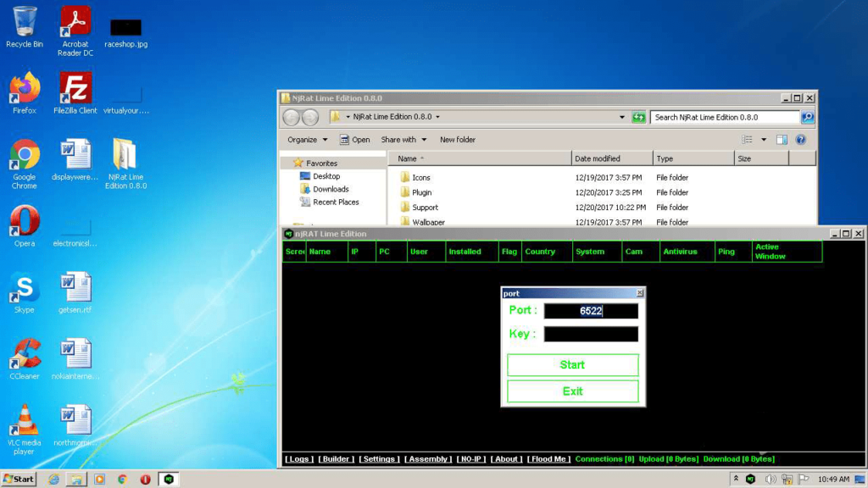Open the Action Center flag icon
Image resolution: width=868 pixels, height=488 pixels.
point(804,480)
